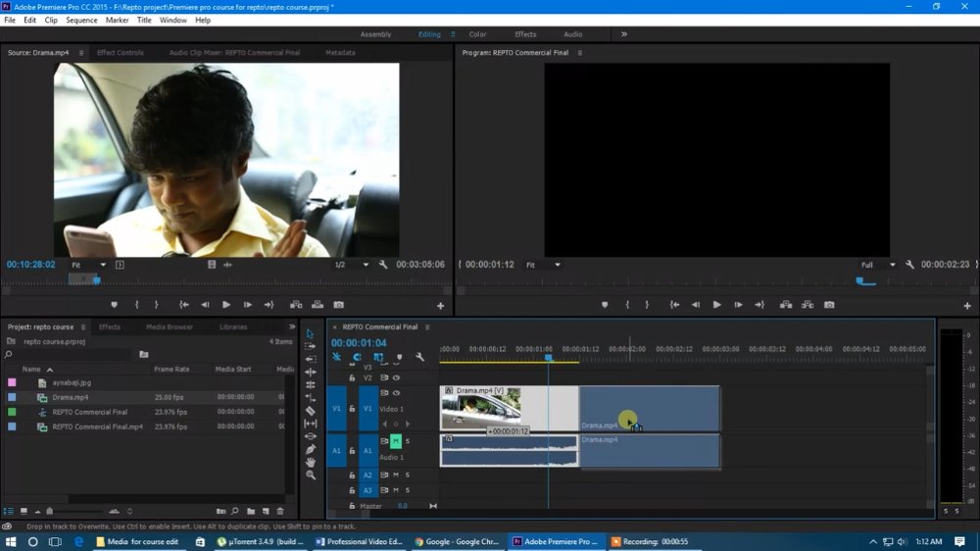980x551 pixels.
Task: Switch Project panel to icon view
Action: point(24,511)
